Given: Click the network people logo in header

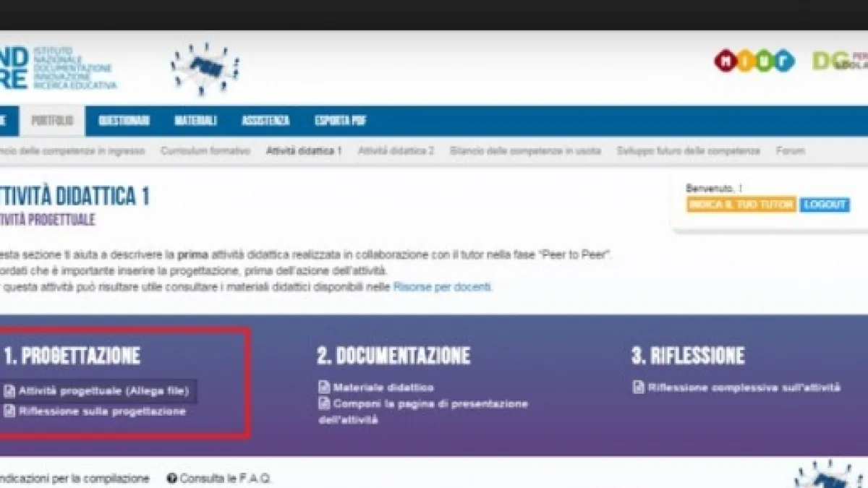Looking at the screenshot, I should (205, 69).
